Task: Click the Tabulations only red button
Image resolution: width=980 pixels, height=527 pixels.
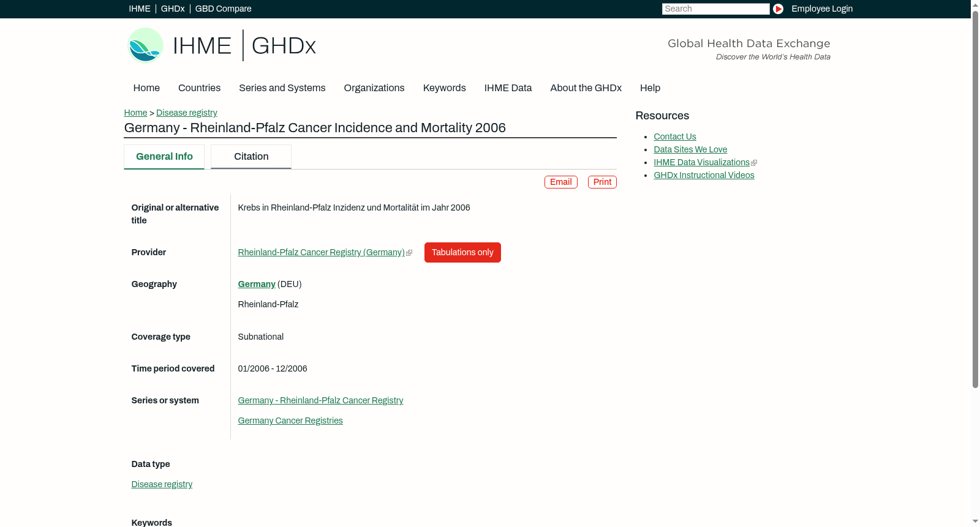Action: coord(462,252)
